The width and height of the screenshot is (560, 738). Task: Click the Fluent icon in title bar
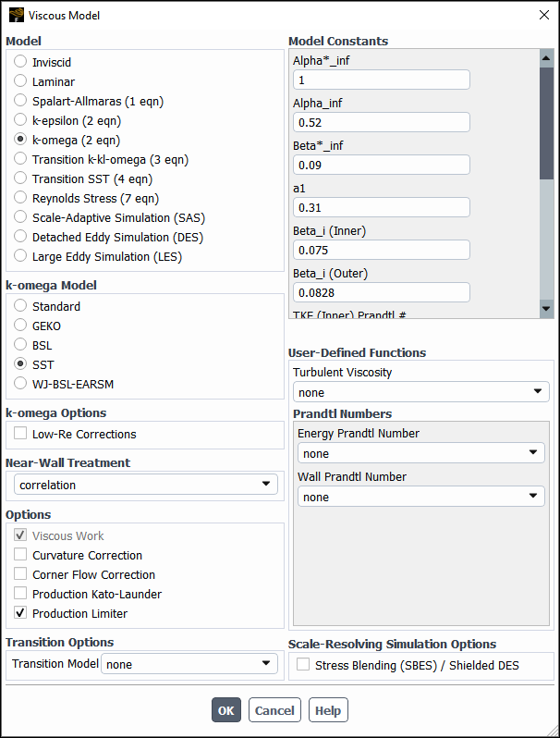click(x=16, y=15)
